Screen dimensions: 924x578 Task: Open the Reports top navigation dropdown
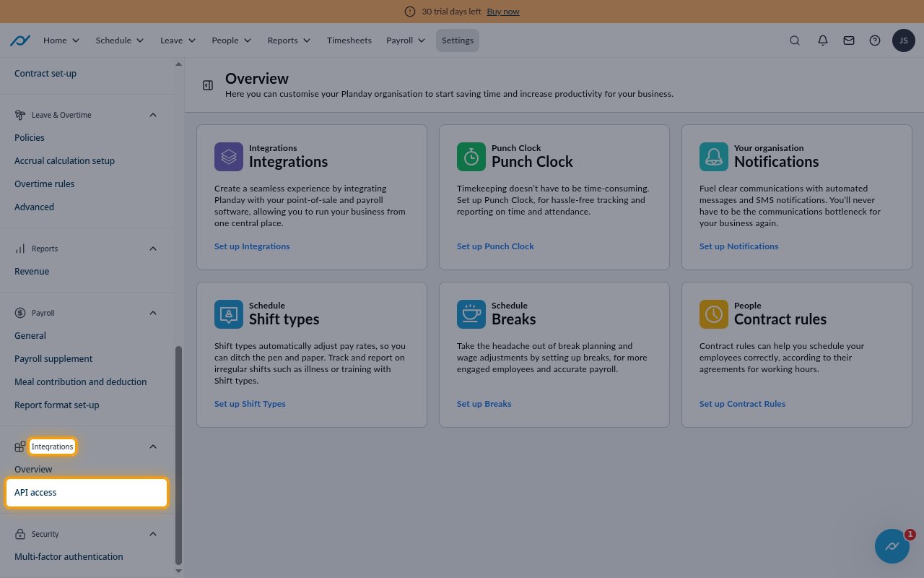pyautogui.click(x=289, y=40)
